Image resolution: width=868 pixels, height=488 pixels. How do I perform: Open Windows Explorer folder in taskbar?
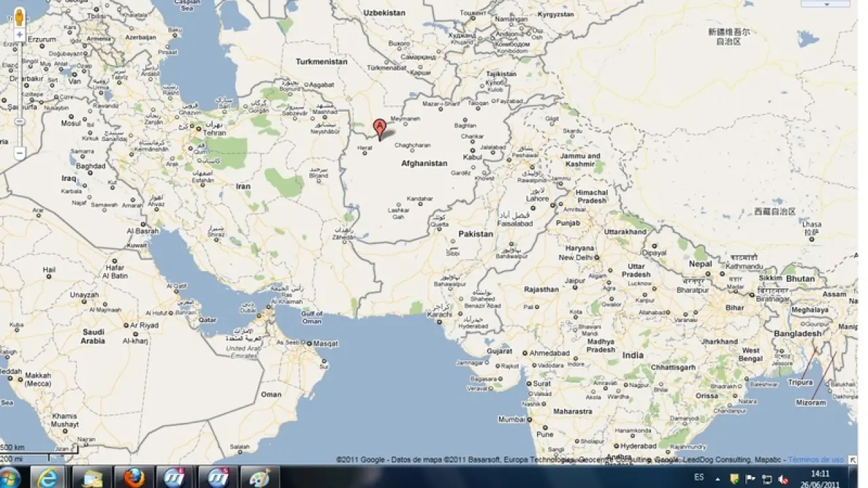tap(92, 477)
